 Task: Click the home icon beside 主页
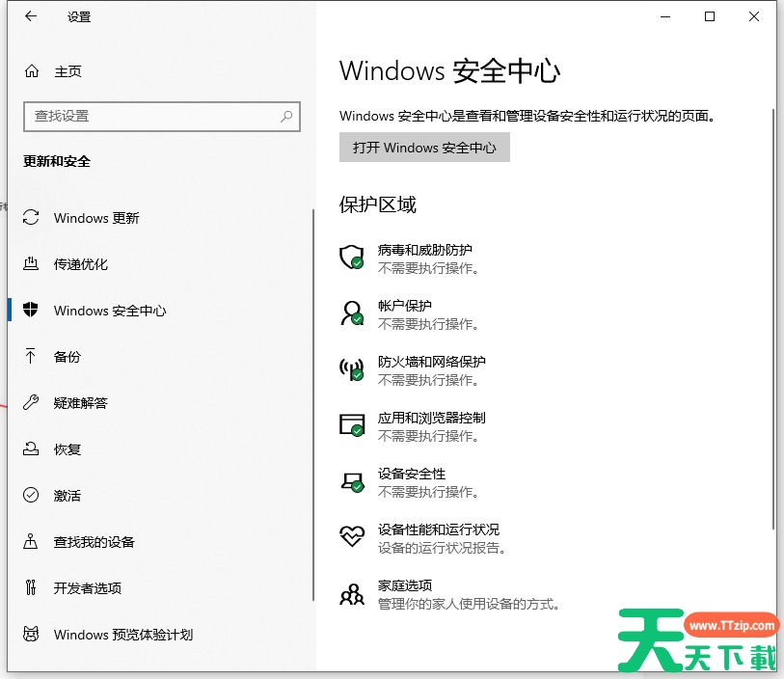point(32,71)
